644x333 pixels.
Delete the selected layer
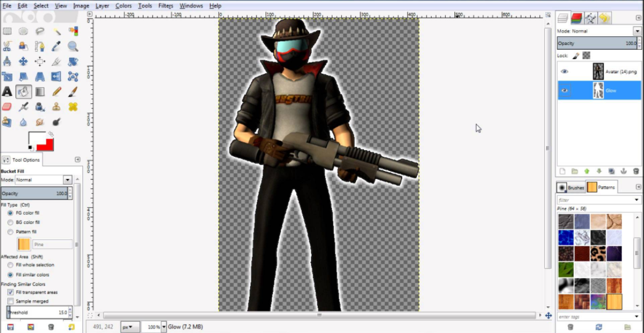click(636, 171)
